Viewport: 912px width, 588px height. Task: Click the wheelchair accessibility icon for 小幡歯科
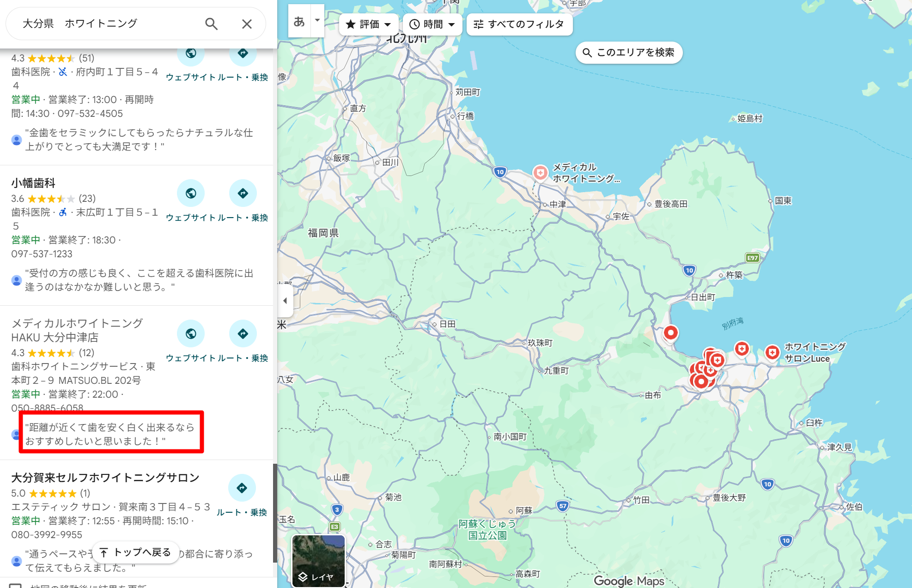click(63, 212)
